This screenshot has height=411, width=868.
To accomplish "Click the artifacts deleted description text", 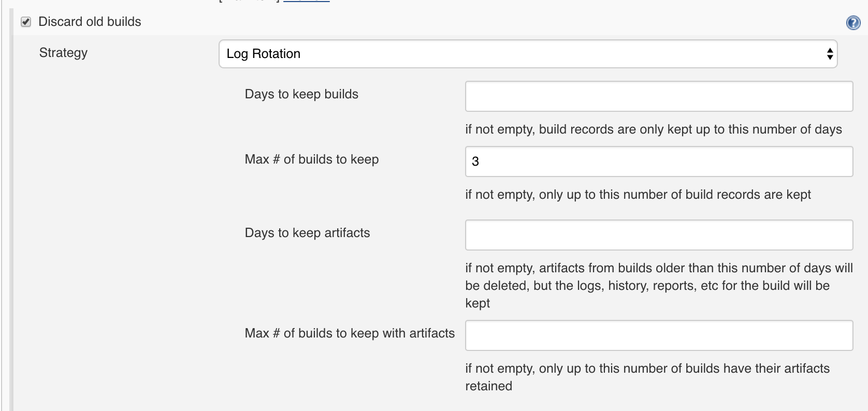I will click(659, 286).
